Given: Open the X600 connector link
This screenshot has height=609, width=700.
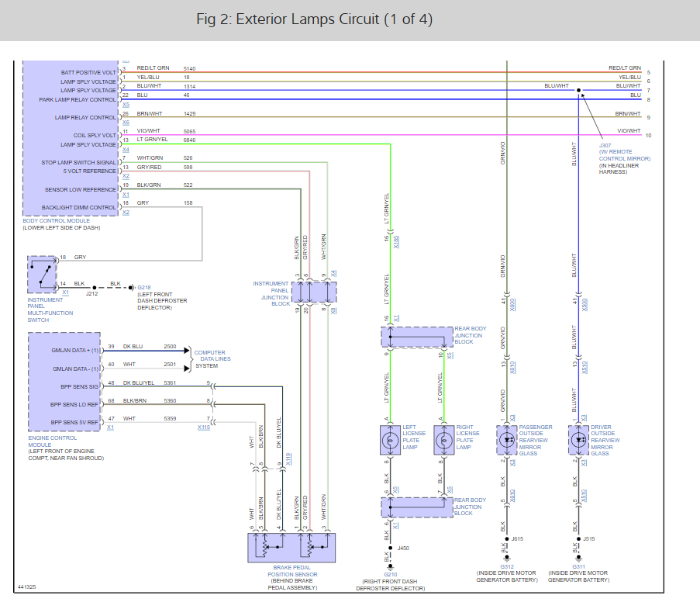Looking at the screenshot, I should tap(512, 305).
